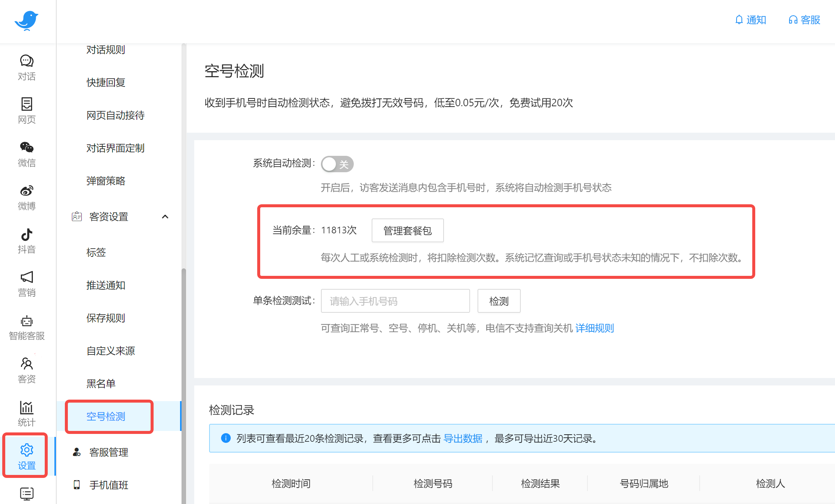
Task: Open the 客资 customer leads panel
Action: point(26,371)
